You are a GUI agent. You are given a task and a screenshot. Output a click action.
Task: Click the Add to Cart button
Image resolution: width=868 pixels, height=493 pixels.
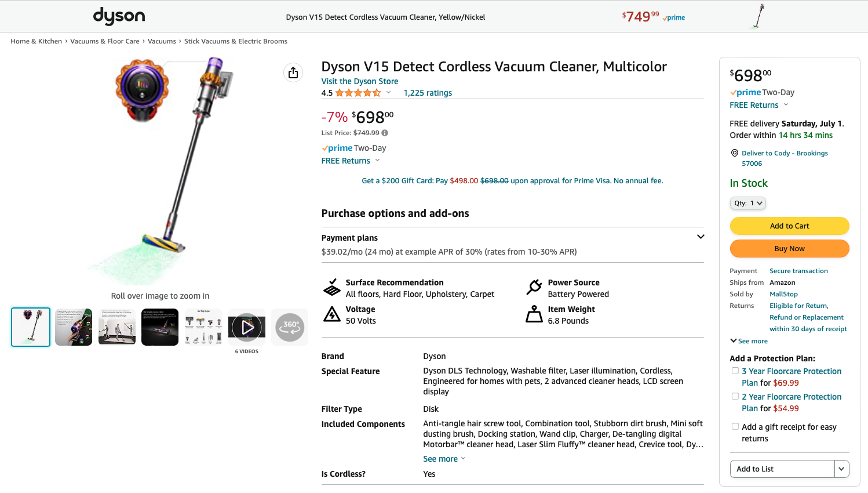[789, 226]
